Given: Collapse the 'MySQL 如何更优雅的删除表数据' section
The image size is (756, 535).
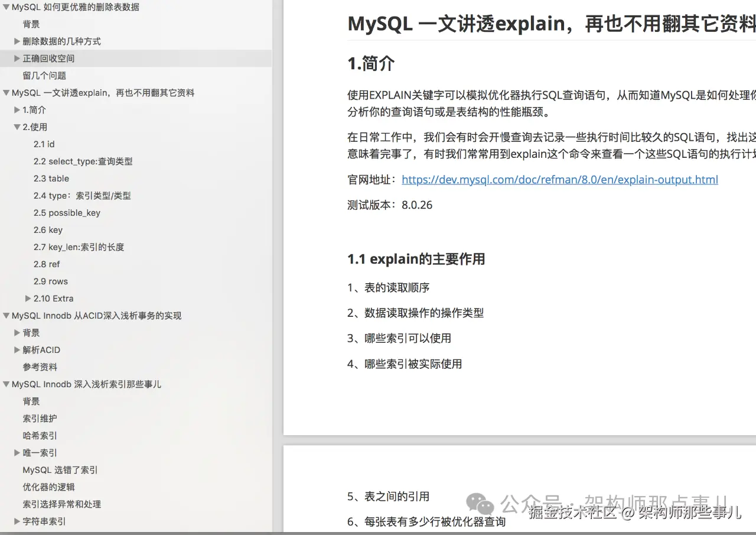Looking at the screenshot, I should point(6,8).
